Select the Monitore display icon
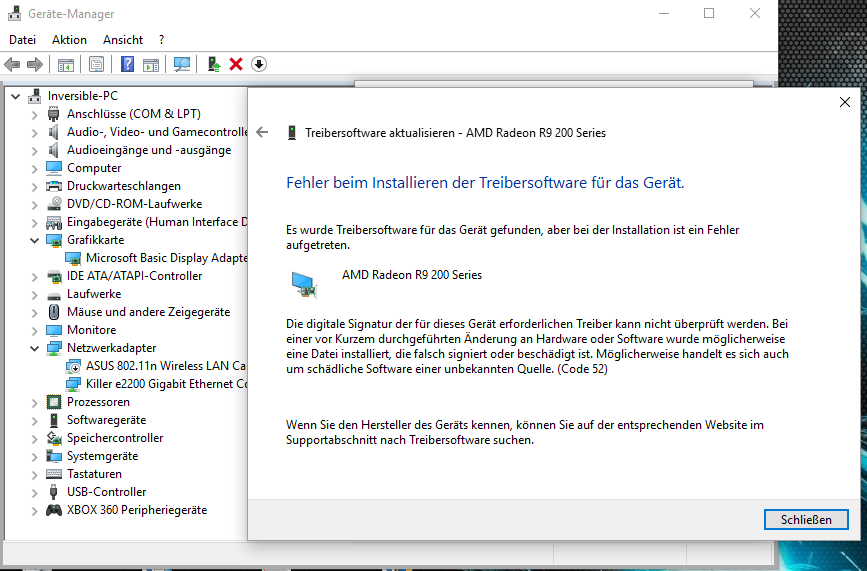 (x=54, y=330)
